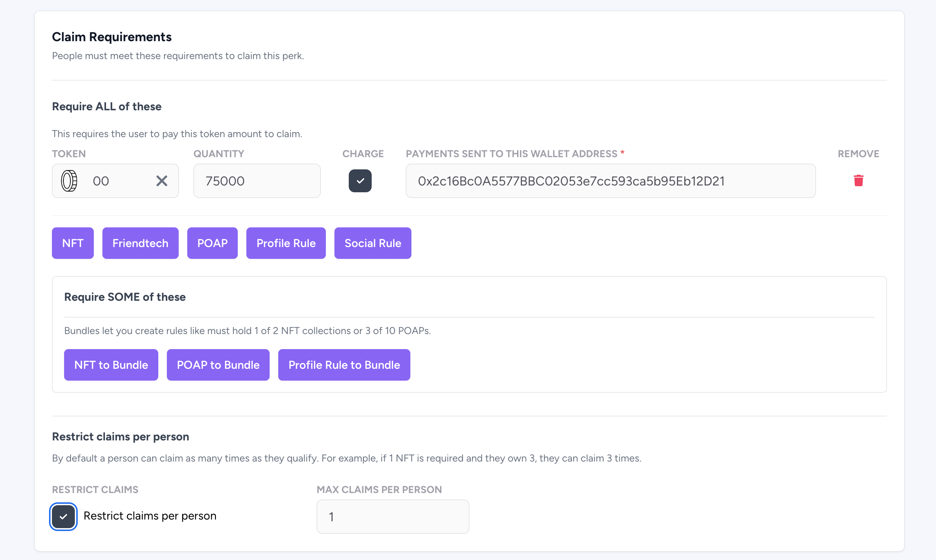Click the 'Bundles let you create rules' description
This screenshot has width=936, height=560.
tap(247, 330)
